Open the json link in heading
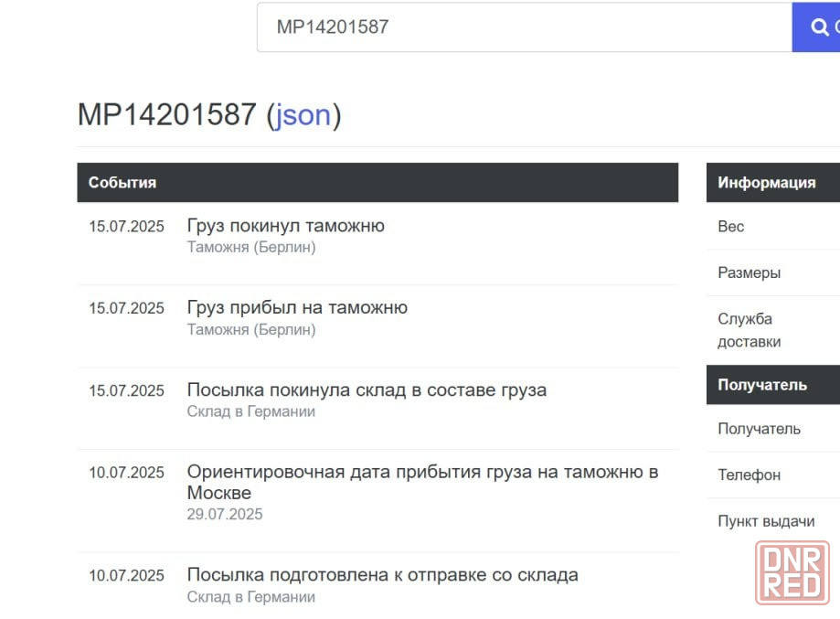840x619 pixels. coord(303,115)
